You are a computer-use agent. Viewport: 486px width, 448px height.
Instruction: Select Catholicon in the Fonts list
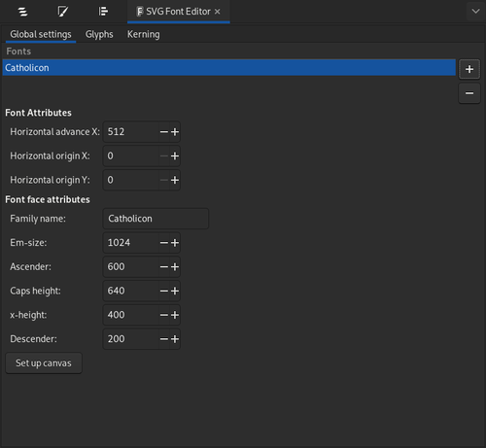(x=228, y=68)
